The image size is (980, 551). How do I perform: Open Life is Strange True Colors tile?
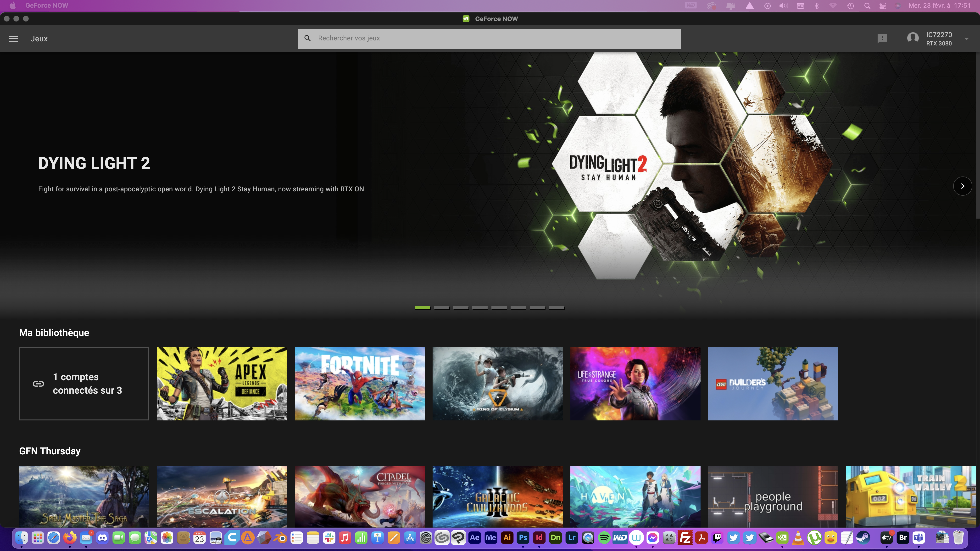635,384
